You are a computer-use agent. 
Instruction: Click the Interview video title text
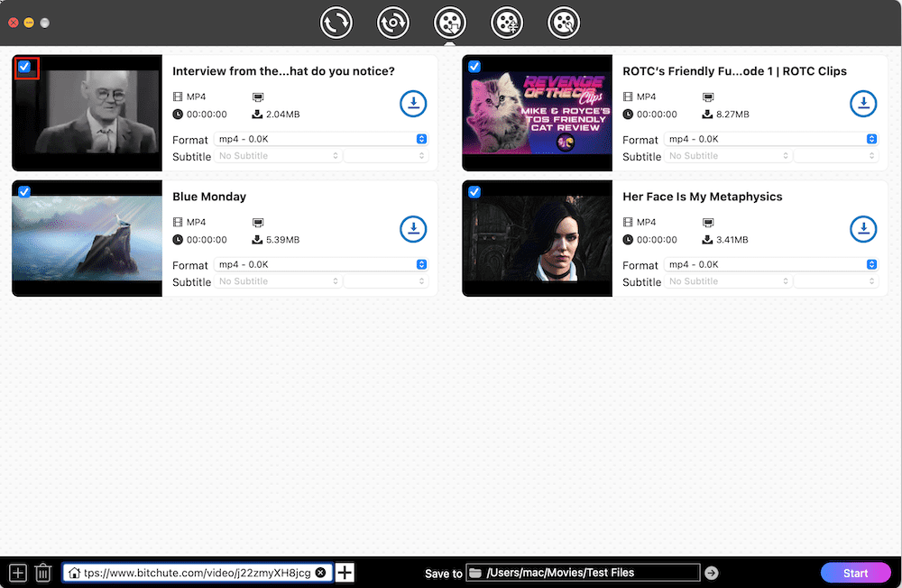[x=283, y=71]
